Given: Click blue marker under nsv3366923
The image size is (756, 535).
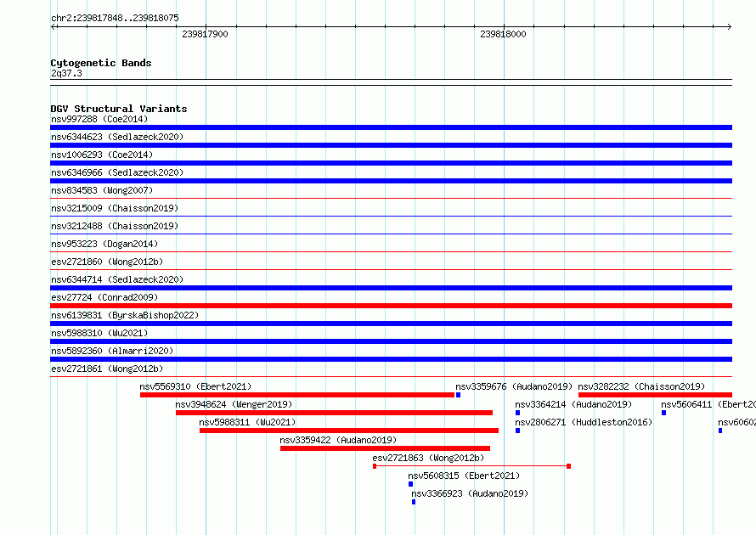Looking at the screenshot, I should click(x=414, y=502).
